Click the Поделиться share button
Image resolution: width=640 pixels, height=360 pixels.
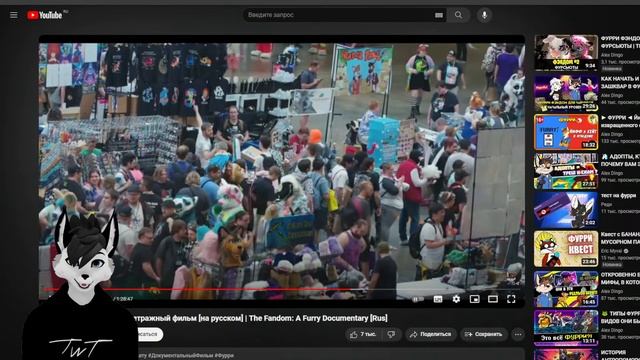point(431,334)
